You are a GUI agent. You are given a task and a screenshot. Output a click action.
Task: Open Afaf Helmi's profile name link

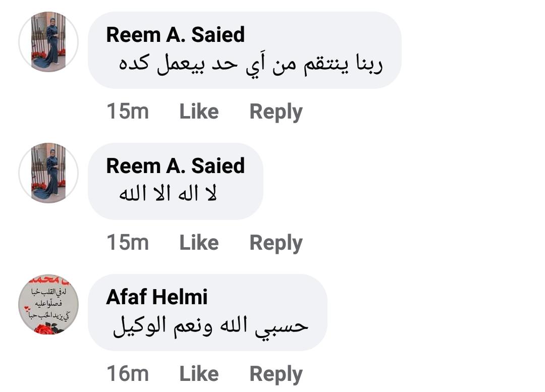[x=156, y=297]
